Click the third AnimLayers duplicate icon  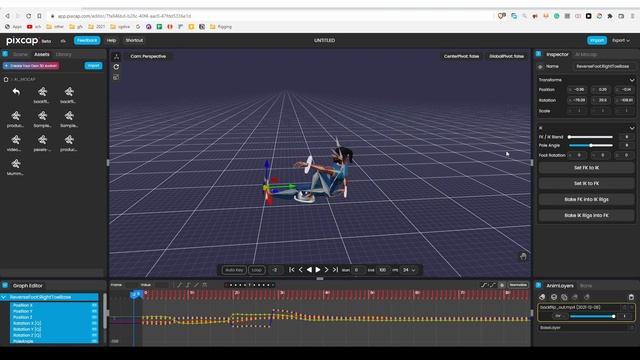(x=564, y=297)
